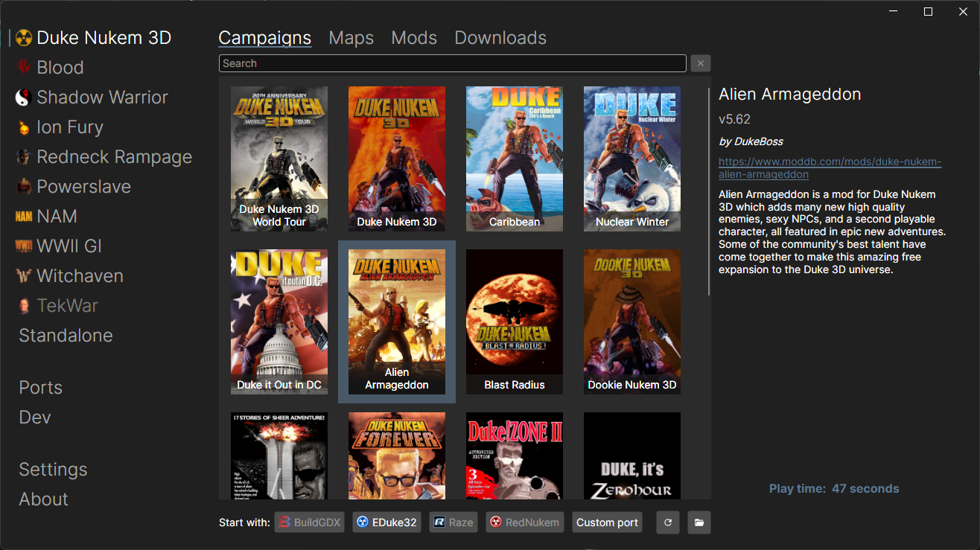Click the refresh icon button
Image resolution: width=980 pixels, height=550 pixels.
[x=668, y=522]
